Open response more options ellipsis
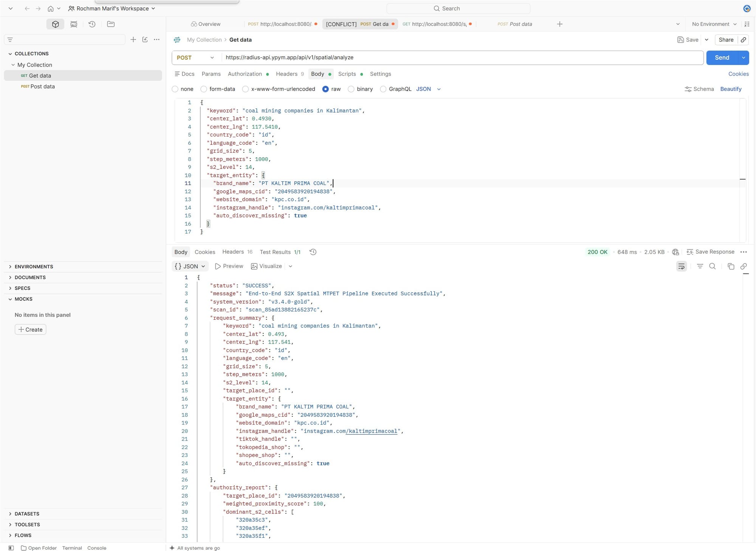This screenshot has width=756, height=551. pos(744,252)
